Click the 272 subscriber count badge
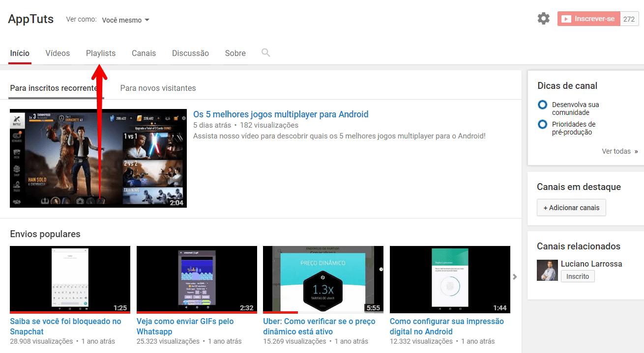 [629, 19]
